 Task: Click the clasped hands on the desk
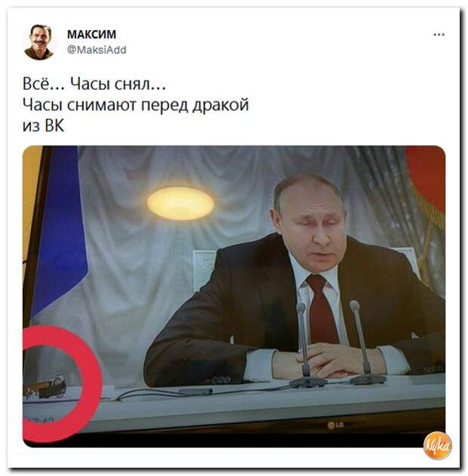329,360
